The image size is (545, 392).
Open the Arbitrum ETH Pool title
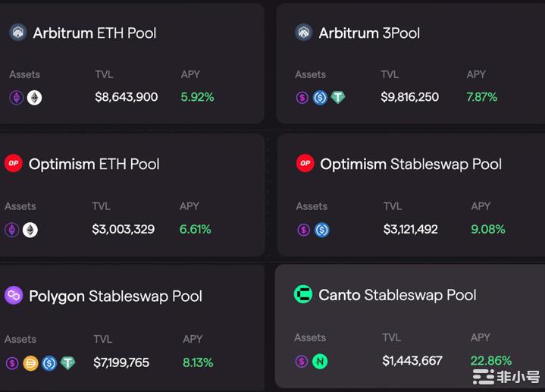[95, 33]
